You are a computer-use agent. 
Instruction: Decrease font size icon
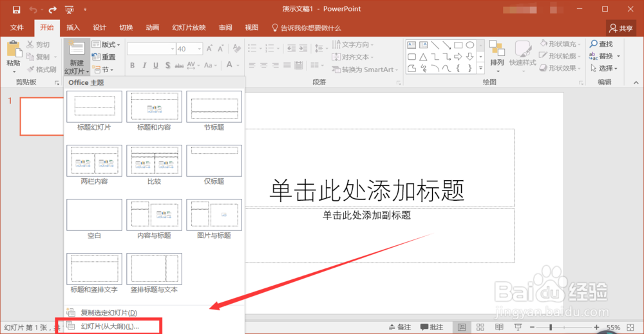click(x=220, y=49)
